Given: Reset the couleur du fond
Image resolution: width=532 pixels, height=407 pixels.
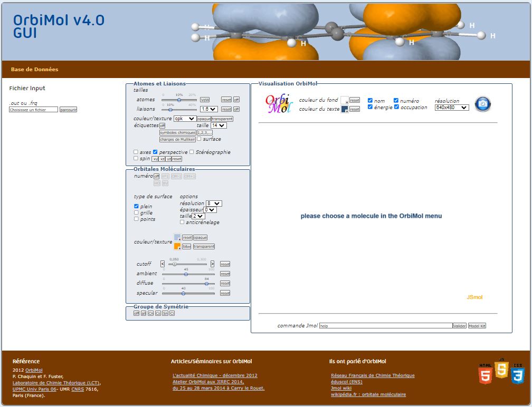Looking at the screenshot, I should pyautogui.click(x=355, y=100).
